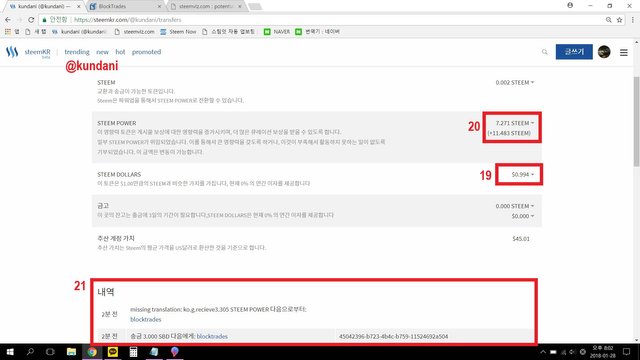Expand the savings 0.000 STEEM dropdown
640x360 pixels.
tap(515, 206)
